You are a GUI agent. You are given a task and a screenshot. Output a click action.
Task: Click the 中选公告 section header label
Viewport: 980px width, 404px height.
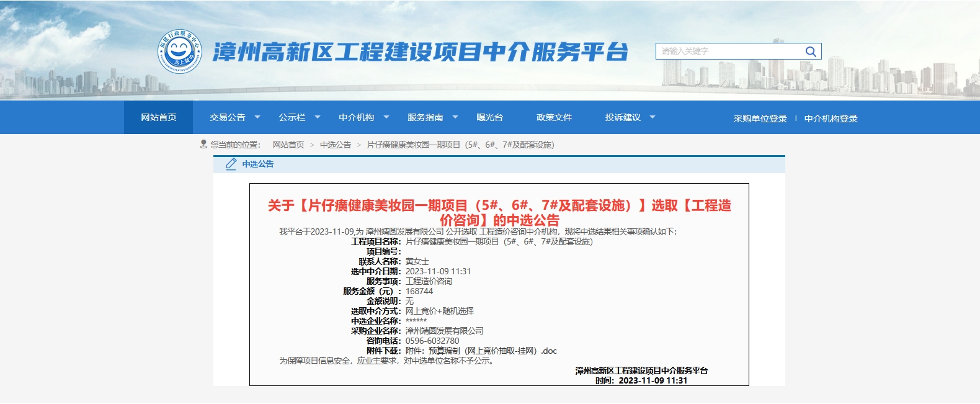click(258, 164)
